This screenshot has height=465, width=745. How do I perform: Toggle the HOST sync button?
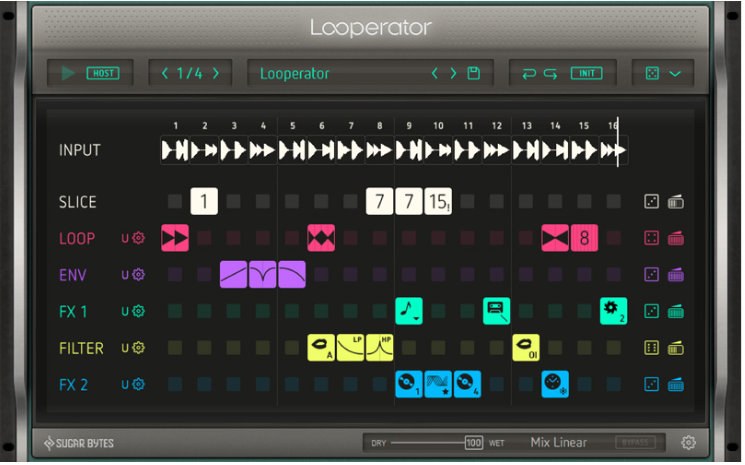(103, 74)
